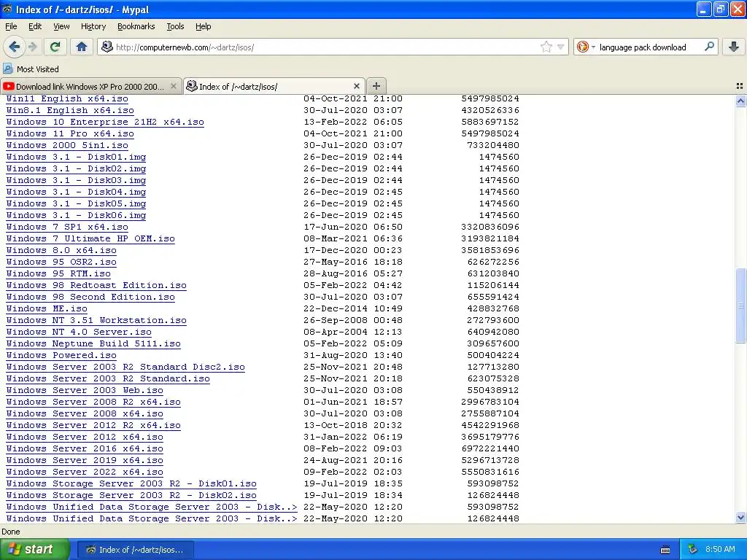Click Windows 2000 5in1.iso link

67,145
